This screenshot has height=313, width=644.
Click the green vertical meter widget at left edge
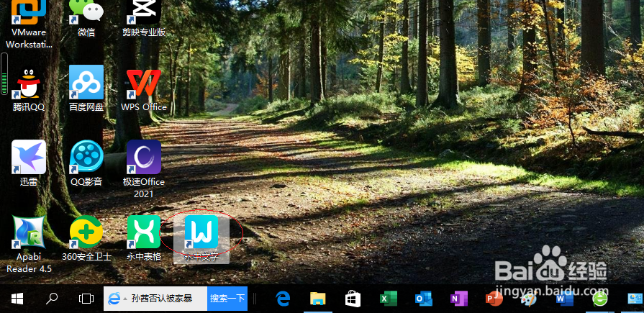coord(4,73)
